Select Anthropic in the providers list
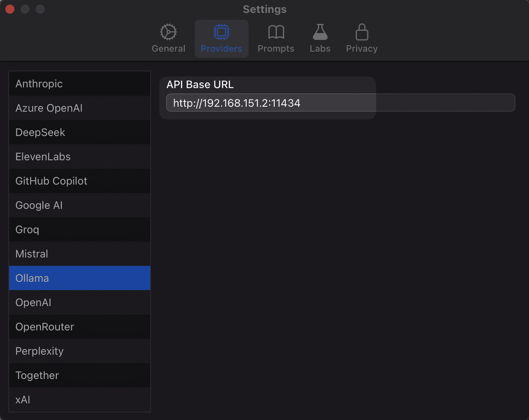 (80, 84)
